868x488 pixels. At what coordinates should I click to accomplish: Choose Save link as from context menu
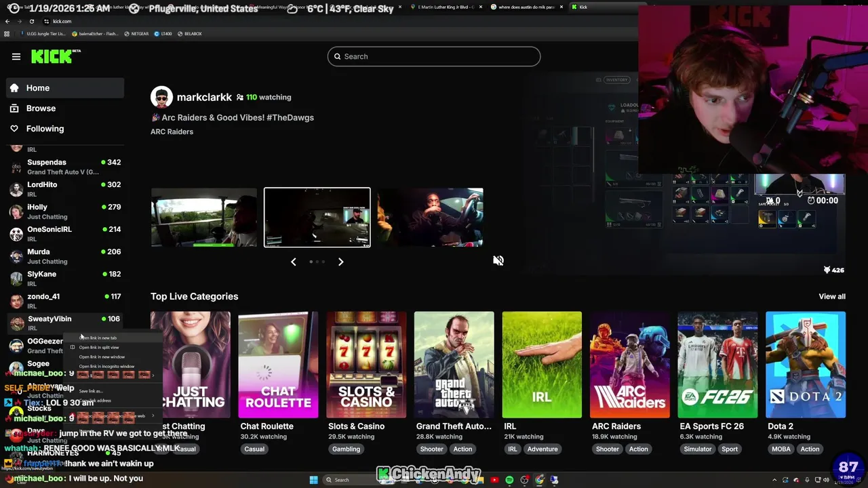point(112,391)
